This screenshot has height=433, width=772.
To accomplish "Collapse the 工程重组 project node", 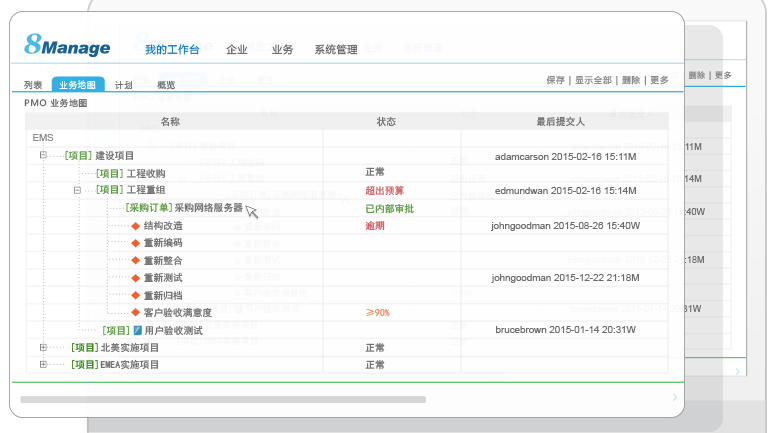I will pos(77,189).
